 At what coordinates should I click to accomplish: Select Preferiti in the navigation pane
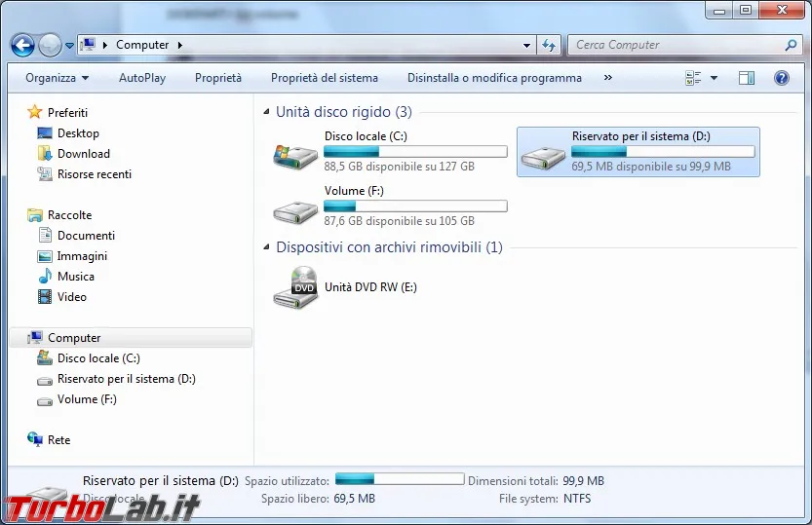pyautogui.click(x=67, y=112)
